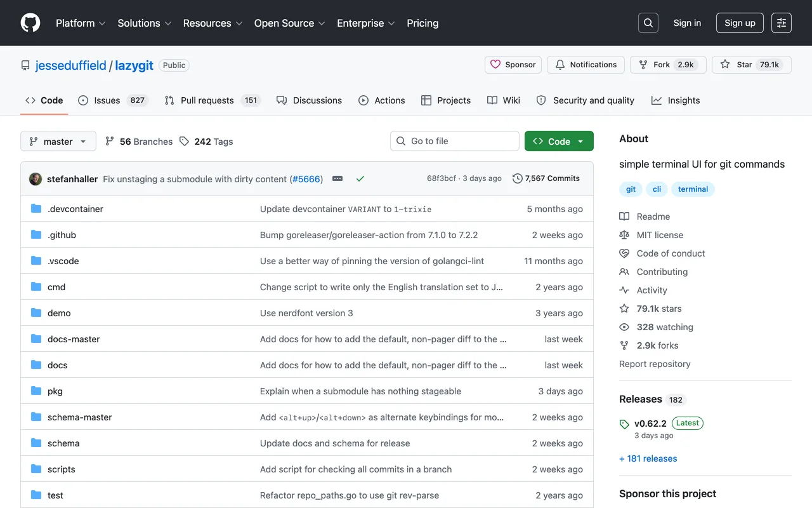This screenshot has height=508, width=812.
Task: Click the cmd folder icon
Action: coord(36,287)
